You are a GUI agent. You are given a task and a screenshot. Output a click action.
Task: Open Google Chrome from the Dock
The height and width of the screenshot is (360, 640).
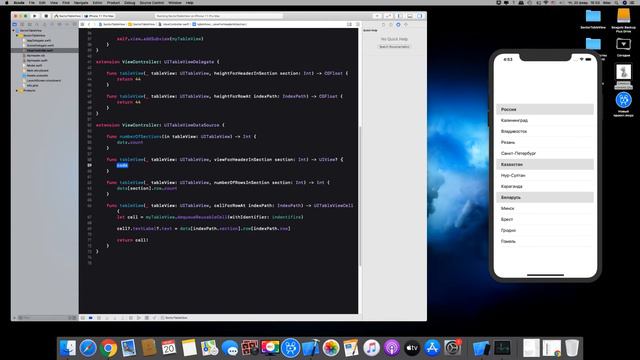pyautogui.click(x=108, y=348)
